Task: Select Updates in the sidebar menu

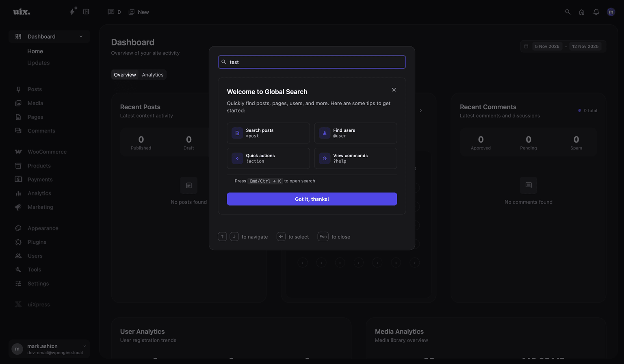Action: (38, 63)
